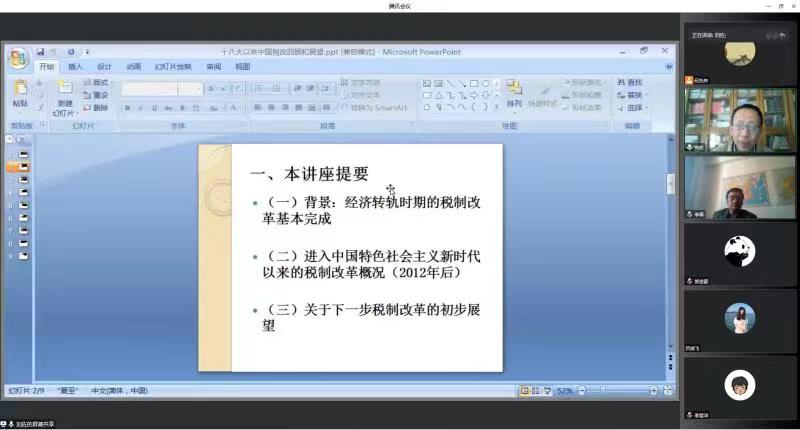Click the Paste (粘贴) icon
Viewport: 800px width, 430px height.
coord(20,92)
